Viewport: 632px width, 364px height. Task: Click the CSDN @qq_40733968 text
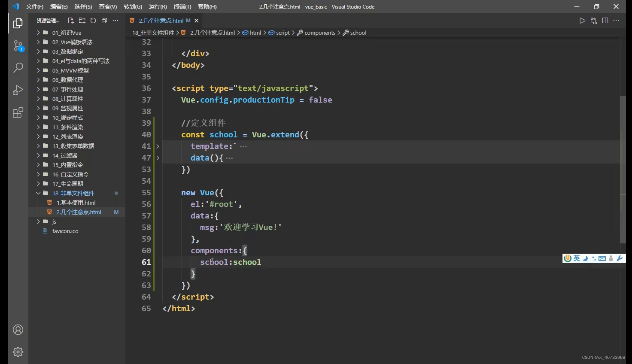(603, 357)
